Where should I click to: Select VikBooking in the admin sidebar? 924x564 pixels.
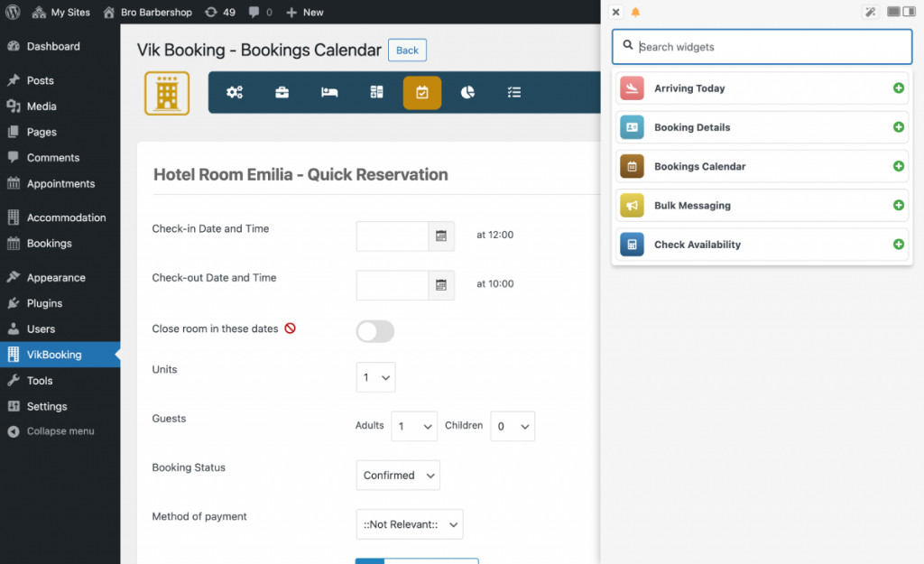[54, 355]
